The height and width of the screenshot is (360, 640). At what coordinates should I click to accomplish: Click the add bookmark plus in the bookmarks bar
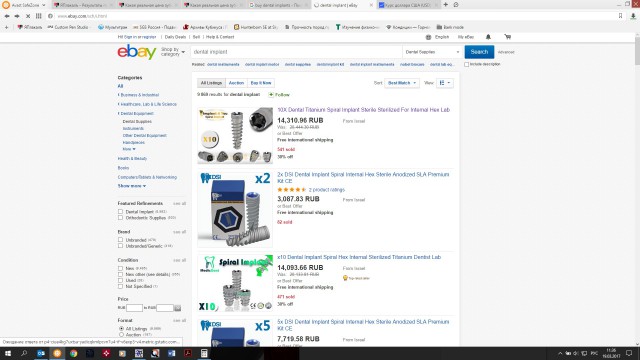pos(6,27)
